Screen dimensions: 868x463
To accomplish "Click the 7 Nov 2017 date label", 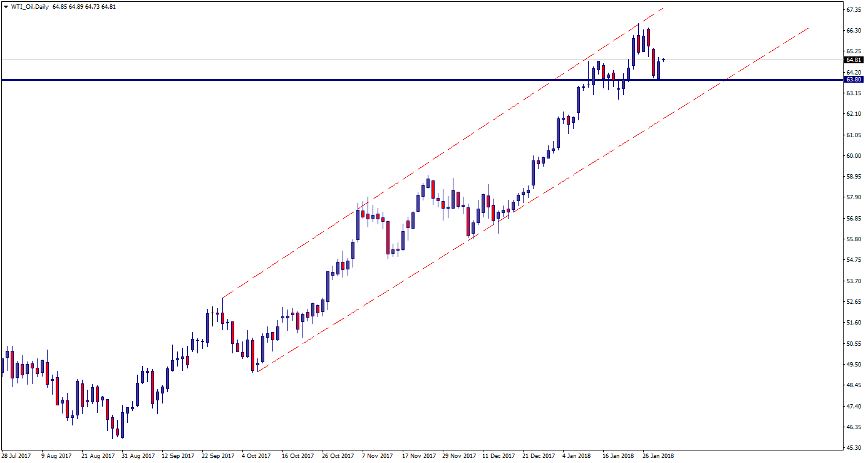I will 378,456.
